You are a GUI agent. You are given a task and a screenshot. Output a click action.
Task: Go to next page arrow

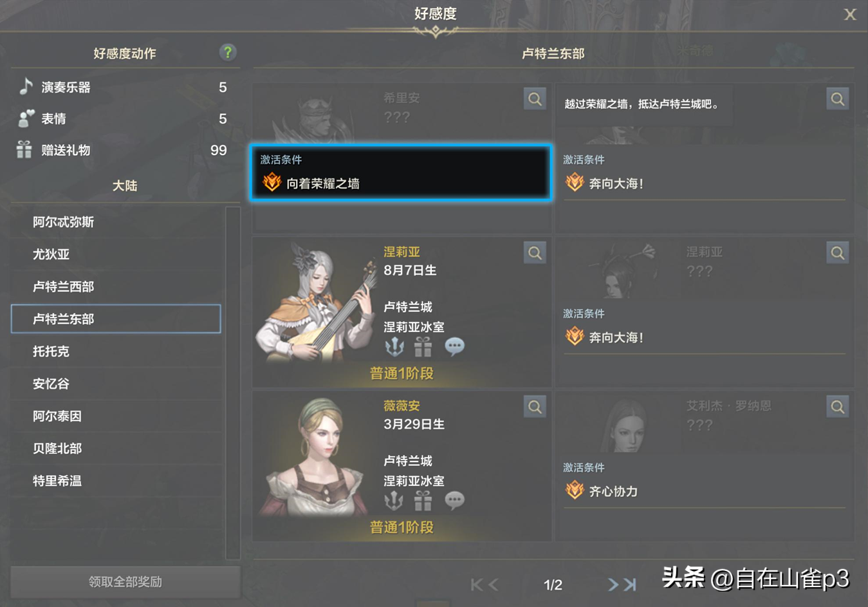coord(613,584)
